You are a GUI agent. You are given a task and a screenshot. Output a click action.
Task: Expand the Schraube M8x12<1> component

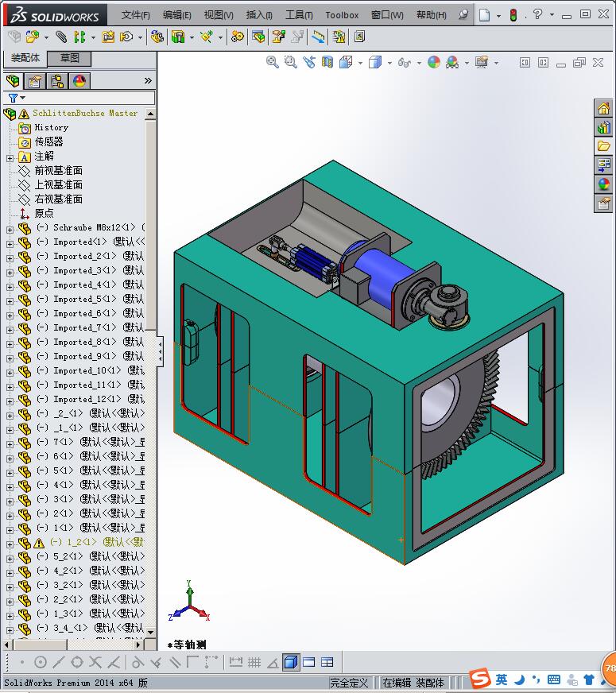10,230
